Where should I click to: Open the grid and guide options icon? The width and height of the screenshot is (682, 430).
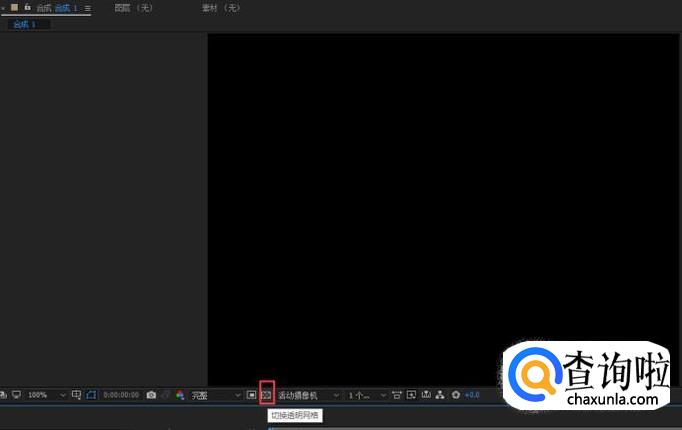[76, 395]
